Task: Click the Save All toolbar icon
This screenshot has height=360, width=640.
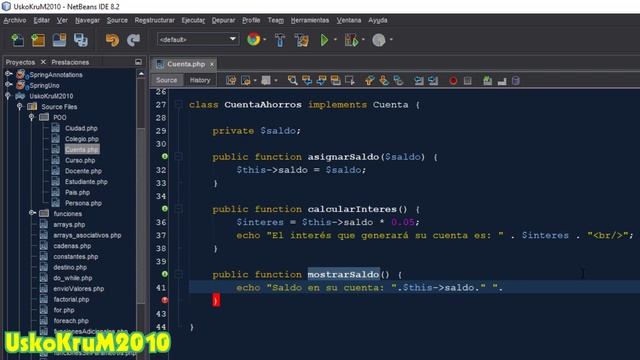Action: click(80, 40)
